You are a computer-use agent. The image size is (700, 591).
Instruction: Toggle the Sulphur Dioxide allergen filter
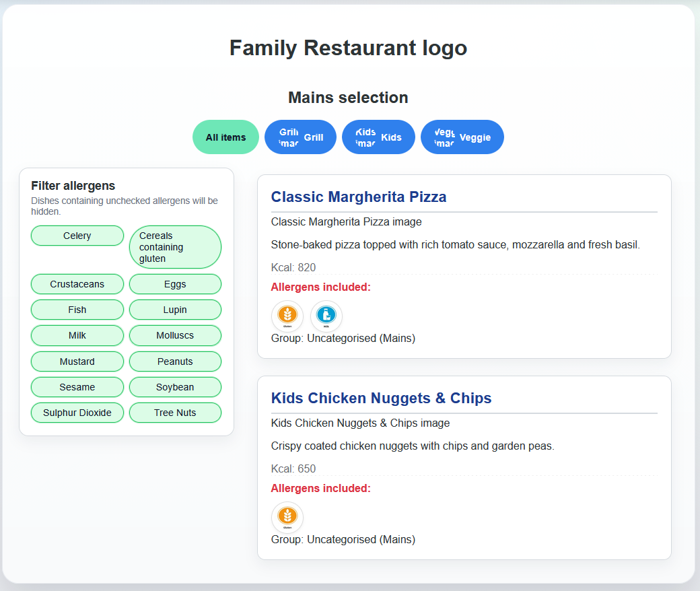tap(77, 413)
